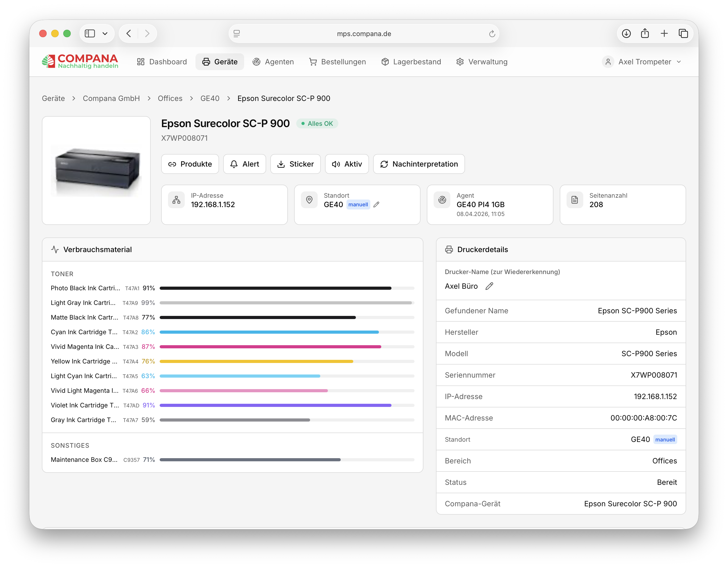Click the Cyan ink level bar
The height and width of the screenshot is (568, 728).
(x=287, y=332)
